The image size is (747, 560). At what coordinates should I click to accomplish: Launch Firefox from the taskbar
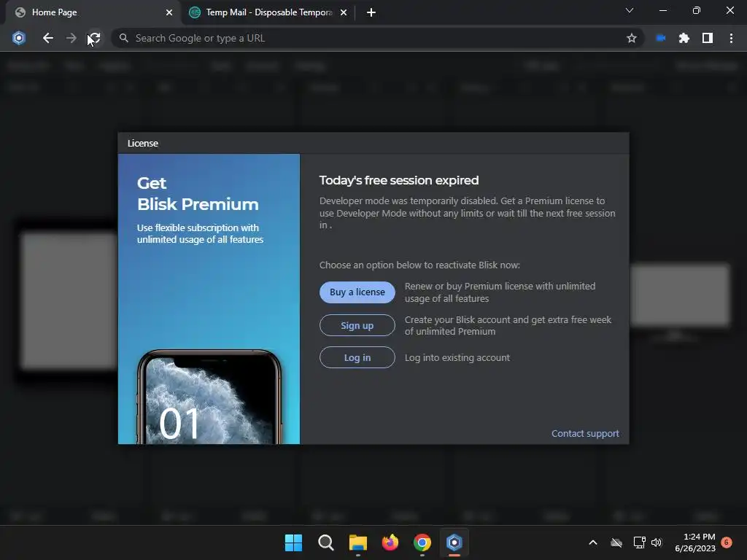pyautogui.click(x=390, y=542)
